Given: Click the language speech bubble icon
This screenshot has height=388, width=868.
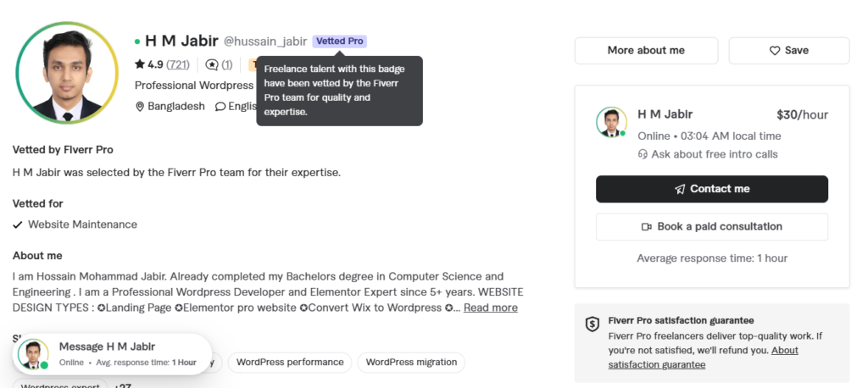Looking at the screenshot, I should pyautogui.click(x=220, y=106).
